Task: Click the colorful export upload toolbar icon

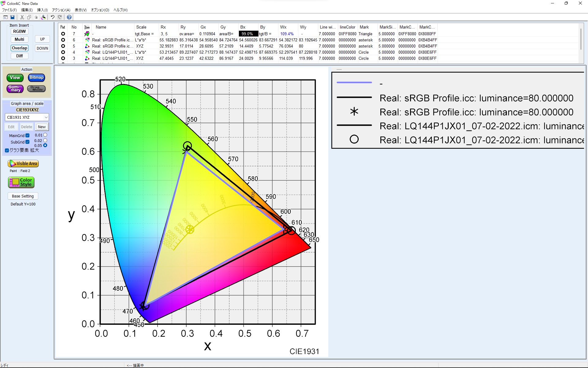Action: coord(43,17)
